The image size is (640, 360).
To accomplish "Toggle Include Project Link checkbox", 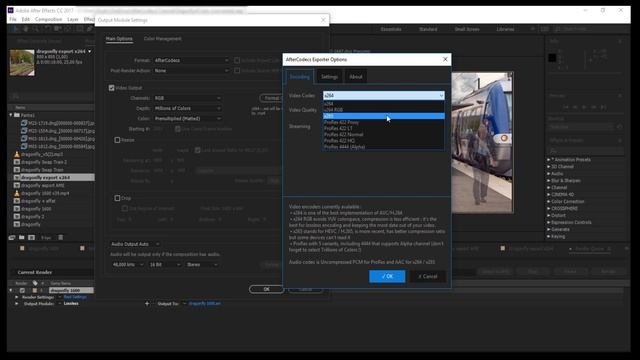I will coord(237,60).
